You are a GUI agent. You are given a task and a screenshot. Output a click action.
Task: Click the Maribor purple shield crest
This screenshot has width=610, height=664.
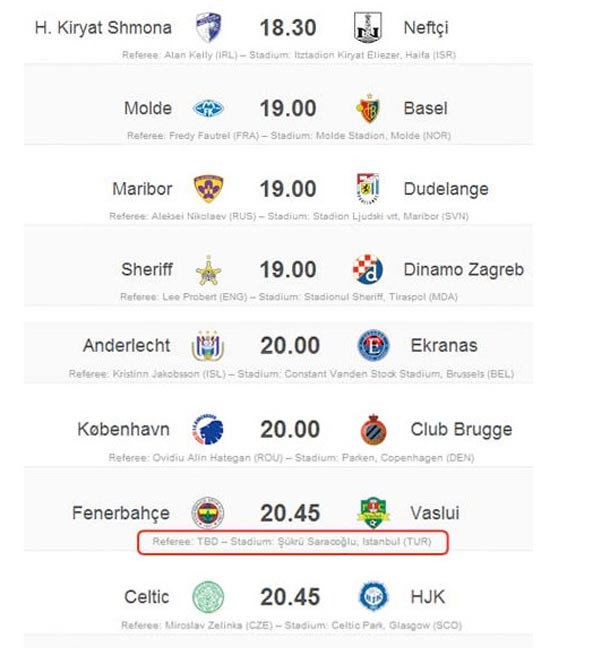pyautogui.click(x=208, y=189)
